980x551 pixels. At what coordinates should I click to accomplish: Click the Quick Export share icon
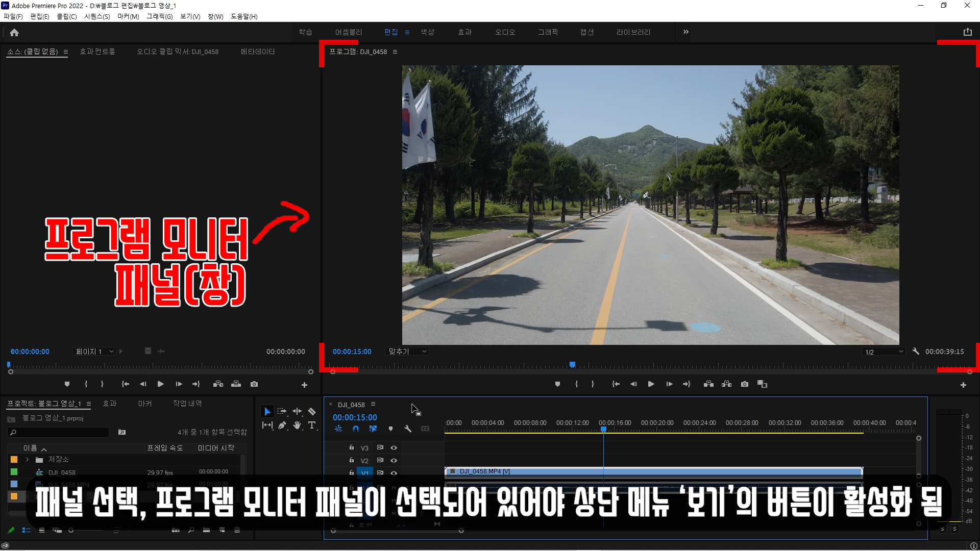[x=967, y=32]
